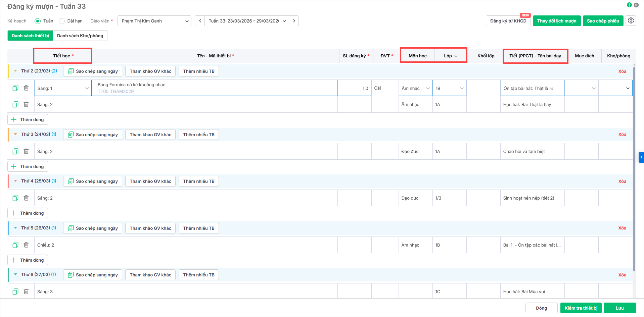Click Thay đổi lịch mượn button
Screen dimensions: 644x317
click(x=557, y=21)
